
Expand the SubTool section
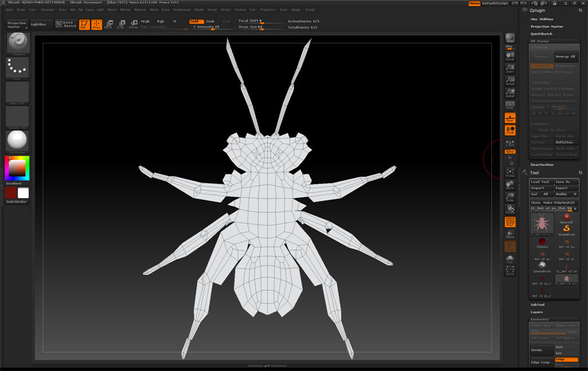(x=538, y=305)
